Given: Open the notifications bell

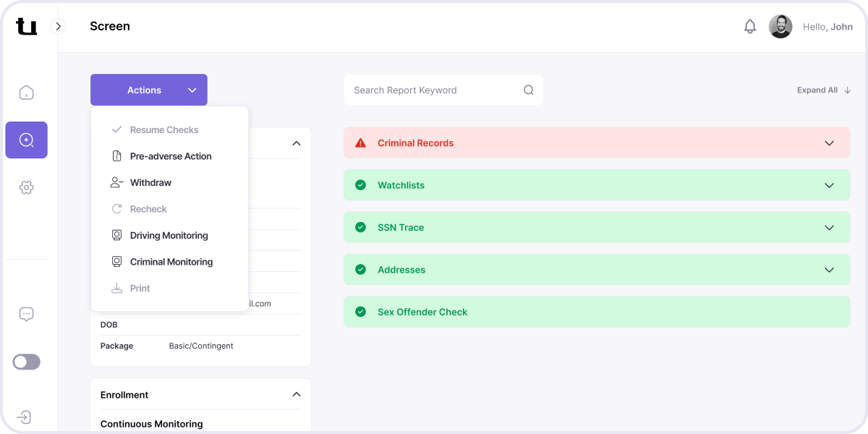Looking at the screenshot, I should tap(750, 27).
